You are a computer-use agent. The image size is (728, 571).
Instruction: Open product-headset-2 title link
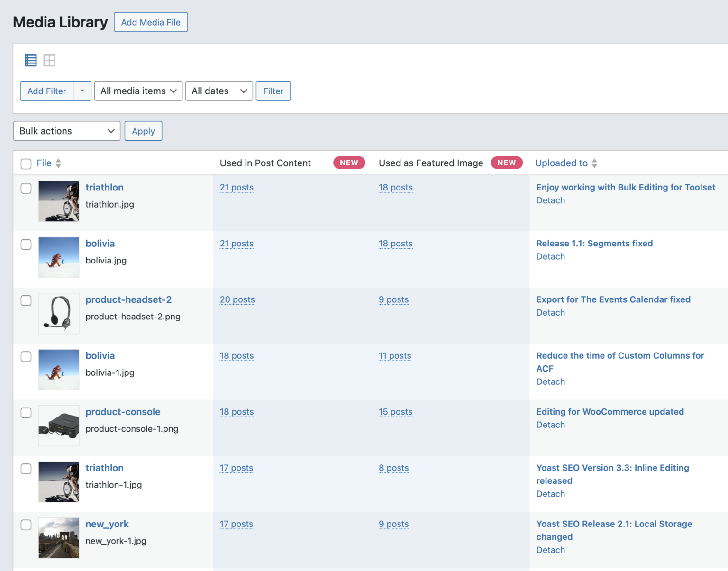point(128,299)
